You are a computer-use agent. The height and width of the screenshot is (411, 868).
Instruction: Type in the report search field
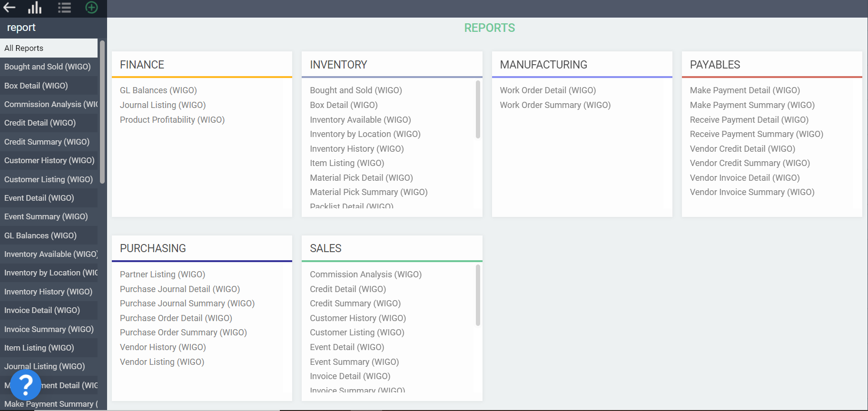[x=50, y=28]
